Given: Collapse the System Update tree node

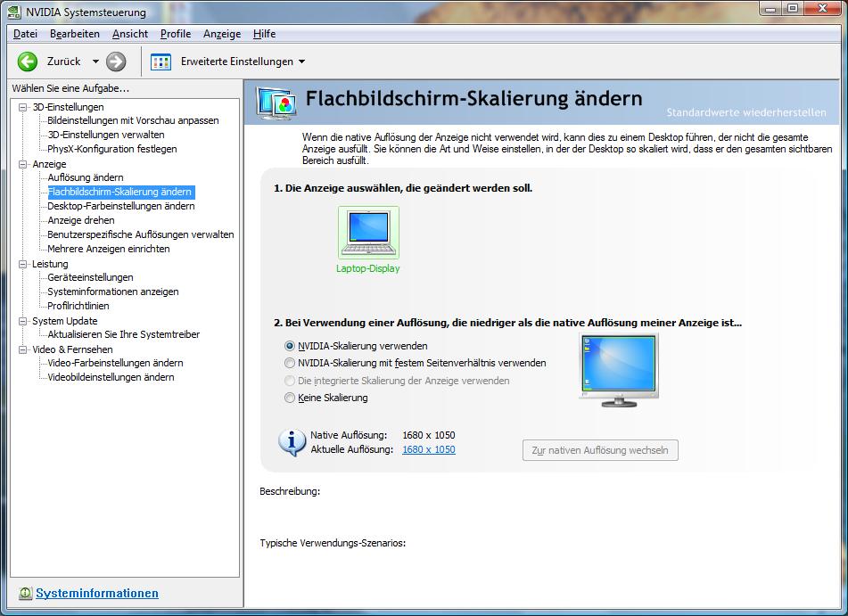Looking at the screenshot, I should 22,321.
